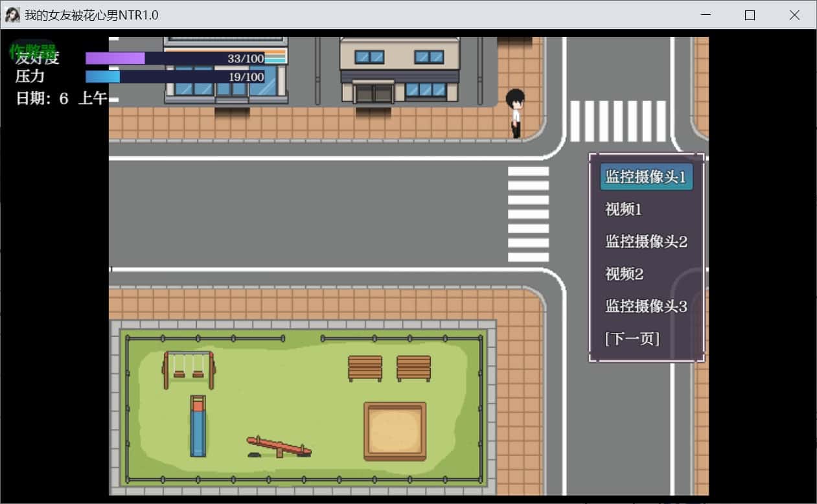The height and width of the screenshot is (504, 817).
Task: Click the left wooden park bench
Action: coord(365,368)
